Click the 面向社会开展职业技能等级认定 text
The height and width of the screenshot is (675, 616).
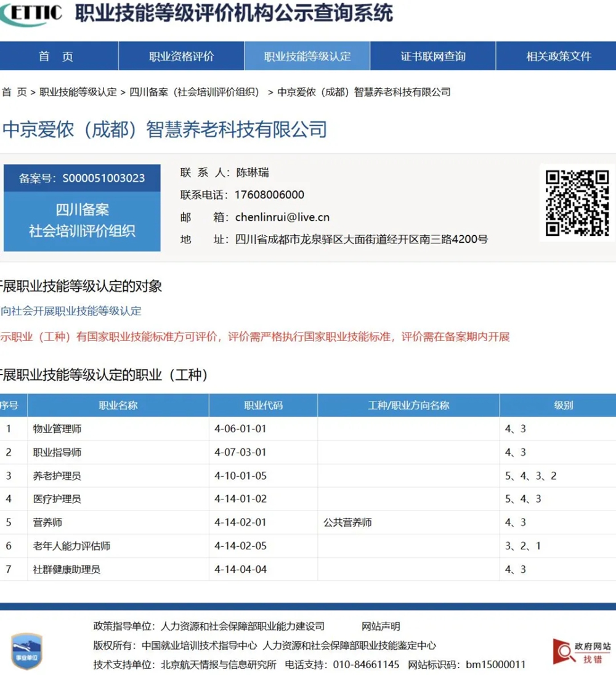pos(71,311)
